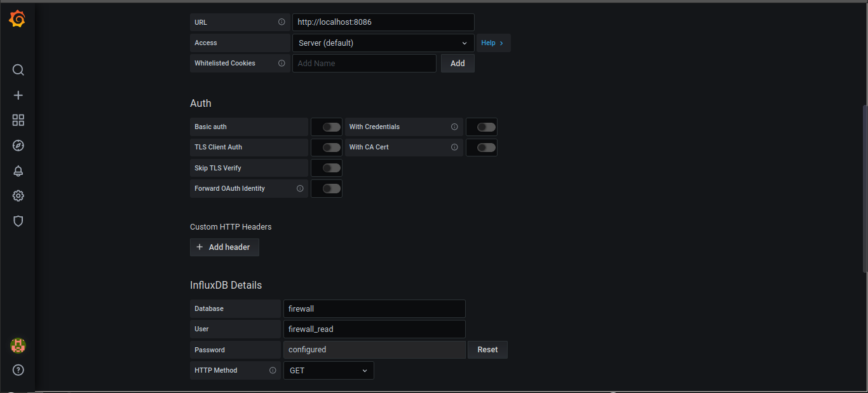Screen dimensions: 868x393
Task: Open the Access dropdown showing Server (default)
Action: point(383,43)
